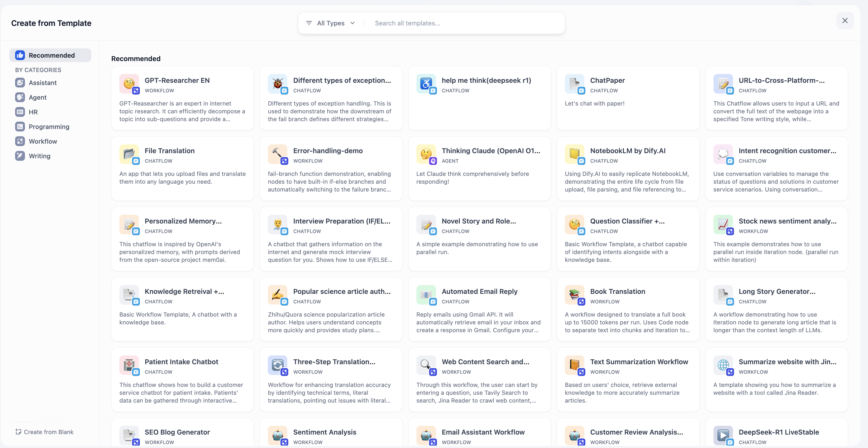Open the All Types filter dropdown
868x448 pixels.
[x=331, y=23]
